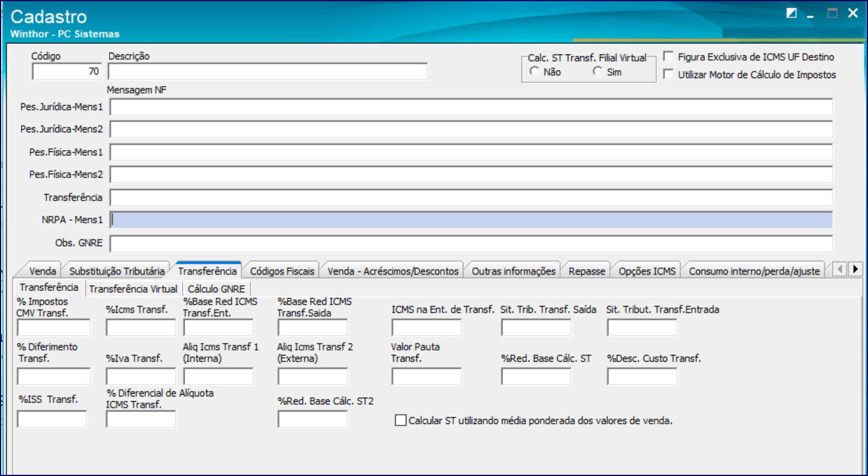Switch to the Repasse tab

pyautogui.click(x=586, y=271)
